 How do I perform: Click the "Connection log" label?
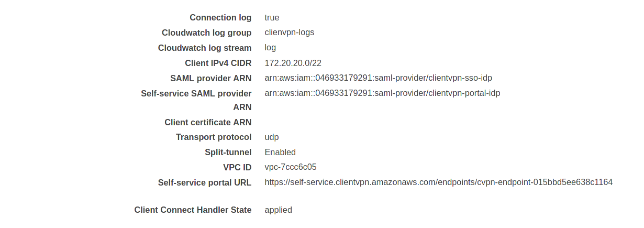coord(220,17)
